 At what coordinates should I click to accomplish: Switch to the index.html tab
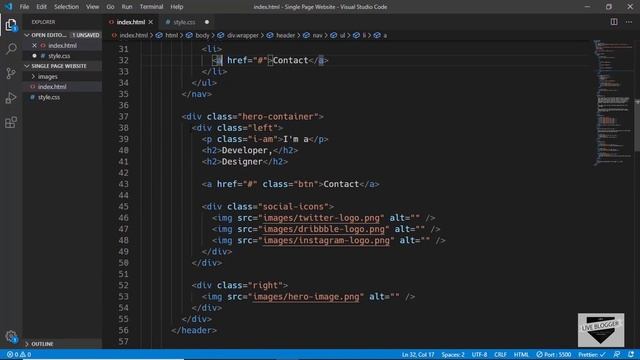(131, 22)
